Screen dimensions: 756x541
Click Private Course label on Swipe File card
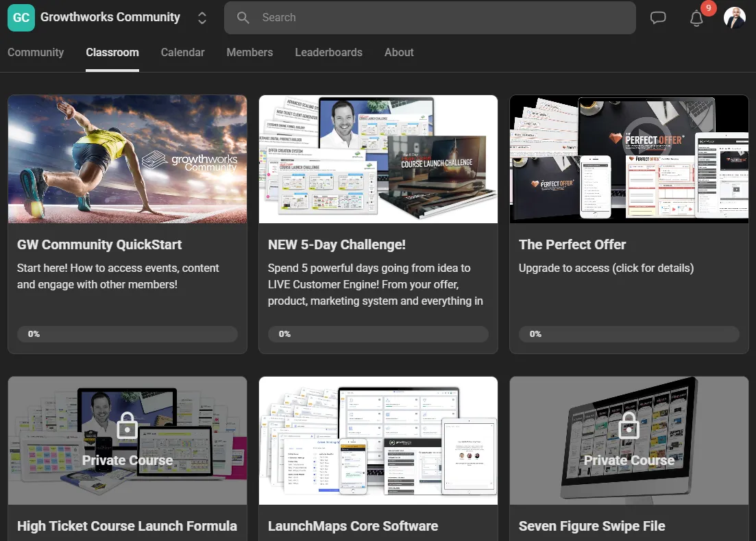(629, 461)
